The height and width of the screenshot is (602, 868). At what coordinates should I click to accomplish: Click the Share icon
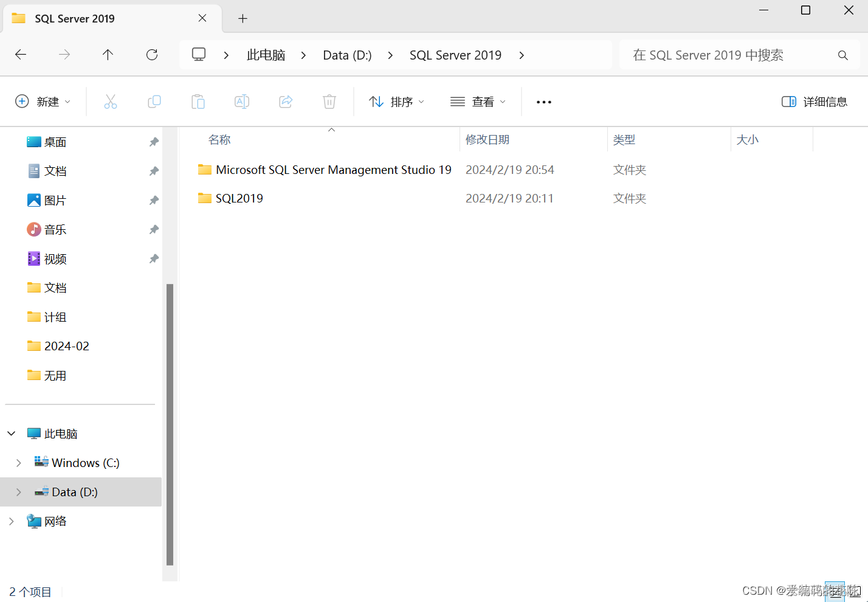point(286,102)
